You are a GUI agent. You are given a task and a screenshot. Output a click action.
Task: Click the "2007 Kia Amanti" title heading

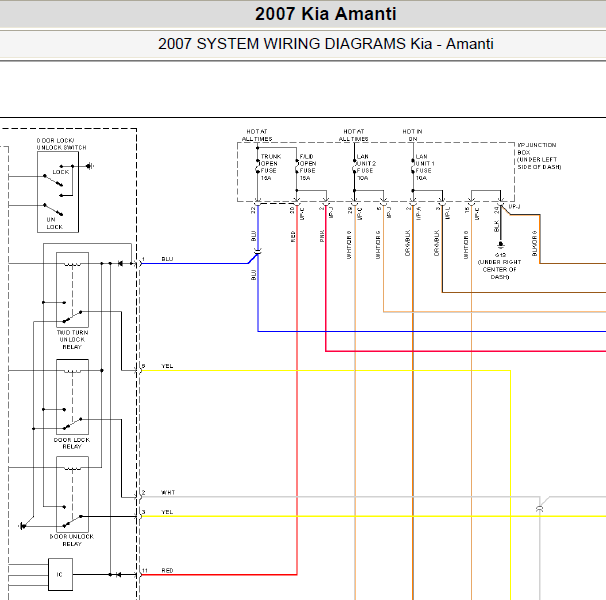click(325, 14)
